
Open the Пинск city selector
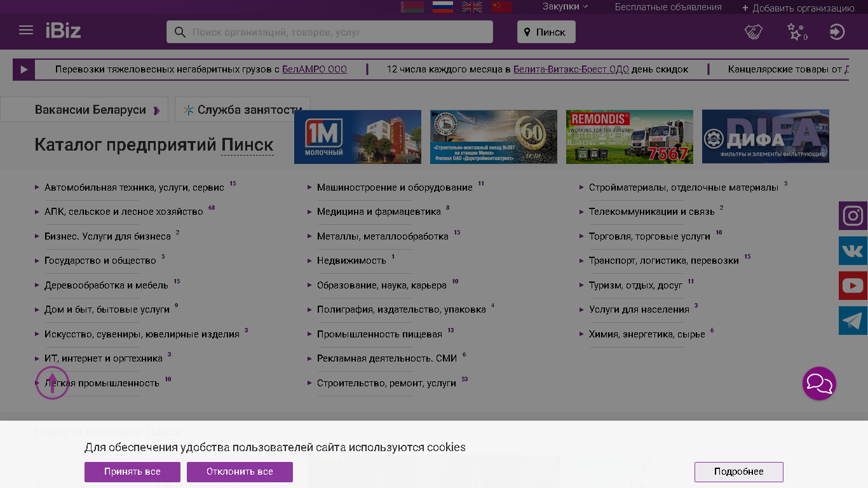pos(546,32)
